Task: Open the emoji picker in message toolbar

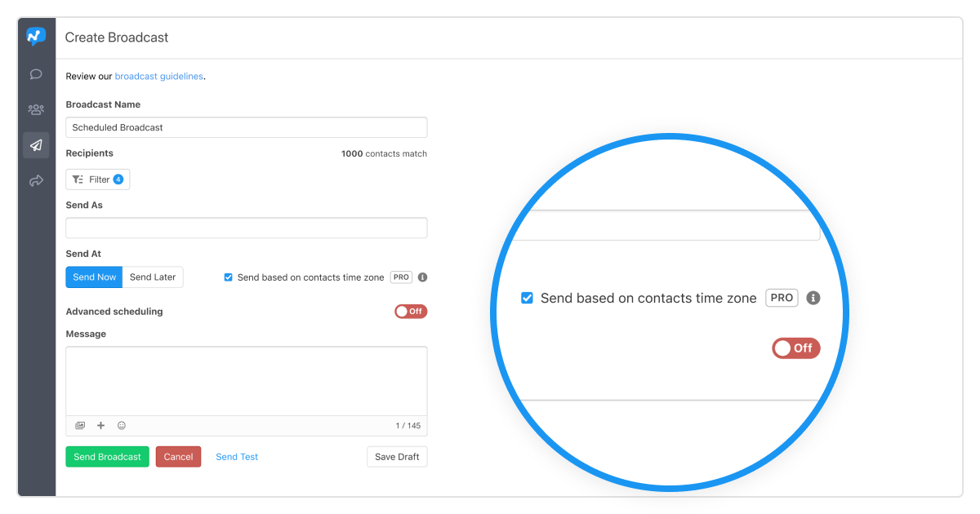Action: coord(122,425)
